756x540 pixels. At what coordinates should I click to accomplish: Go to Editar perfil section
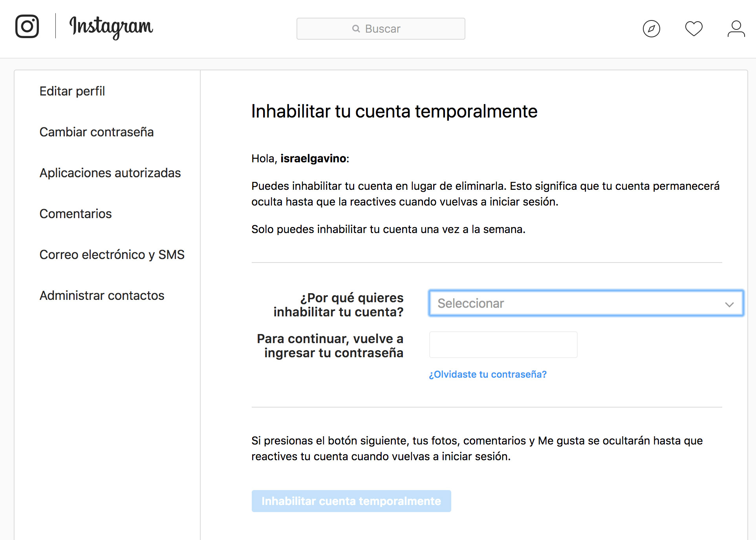[x=72, y=91]
